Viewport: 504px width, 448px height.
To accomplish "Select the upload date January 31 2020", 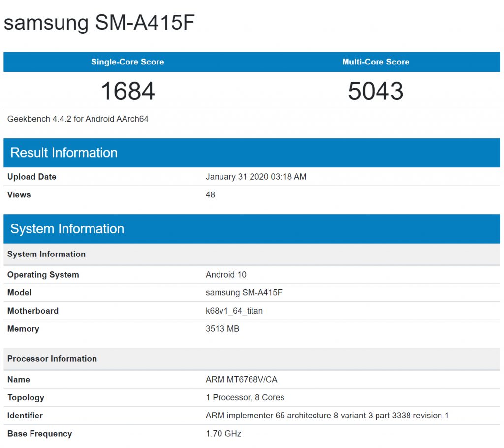I will (256, 177).
